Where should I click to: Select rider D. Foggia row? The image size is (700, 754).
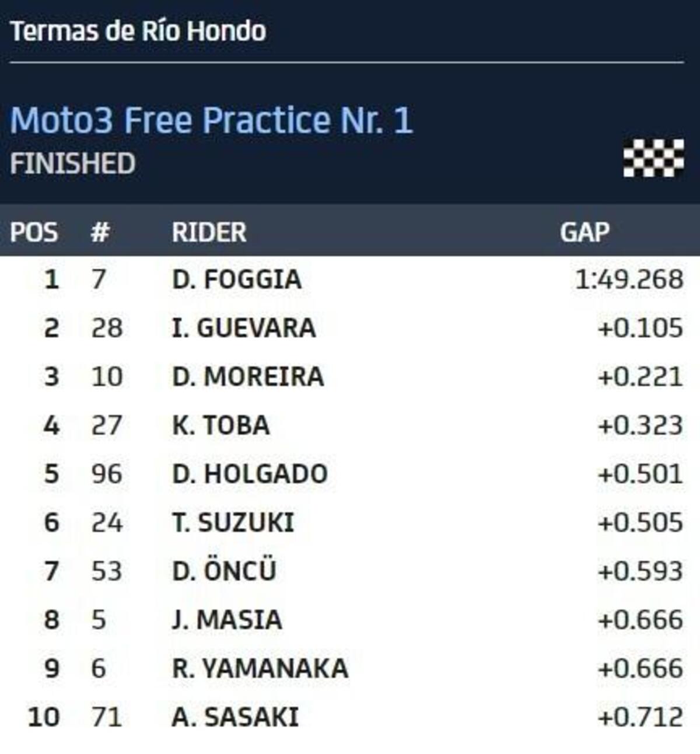(237, 280)
